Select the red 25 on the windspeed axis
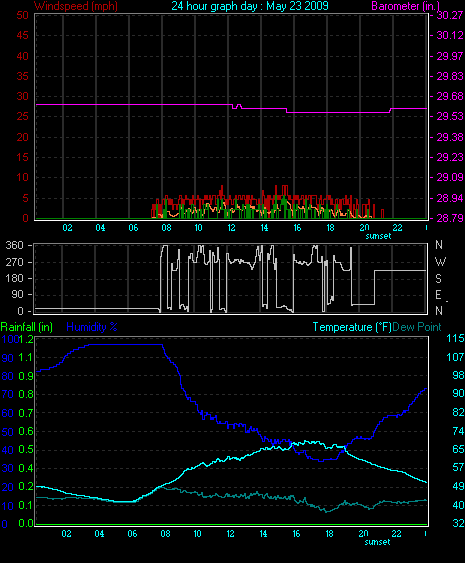Screen dimensions: 465x563 22,116
